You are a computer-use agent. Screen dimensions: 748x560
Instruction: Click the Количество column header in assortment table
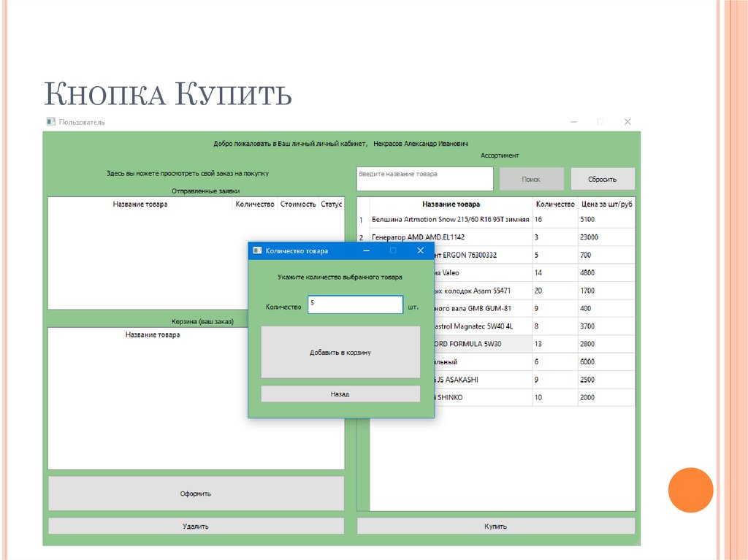click(x=554, y=204)
